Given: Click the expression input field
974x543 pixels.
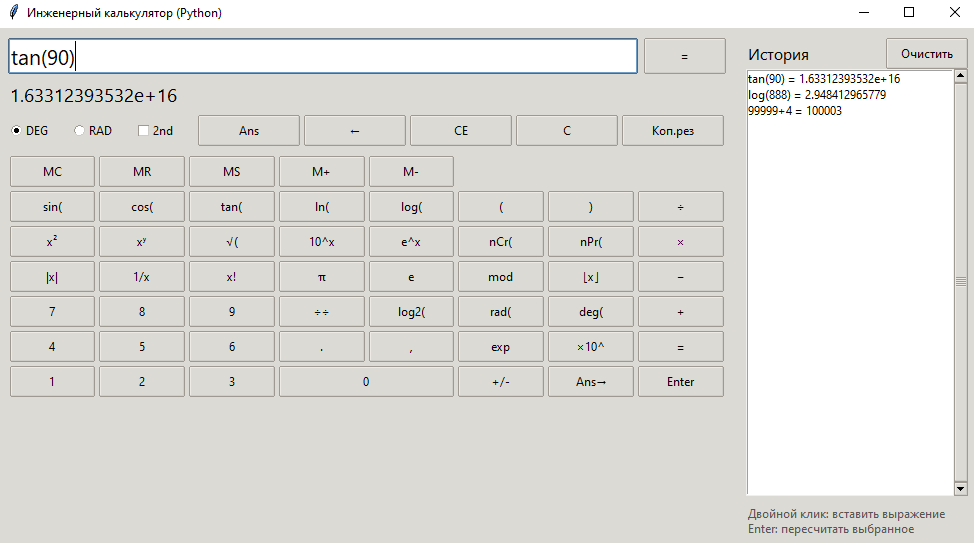Looking at the screenshot, I should (x=322, y=57).
